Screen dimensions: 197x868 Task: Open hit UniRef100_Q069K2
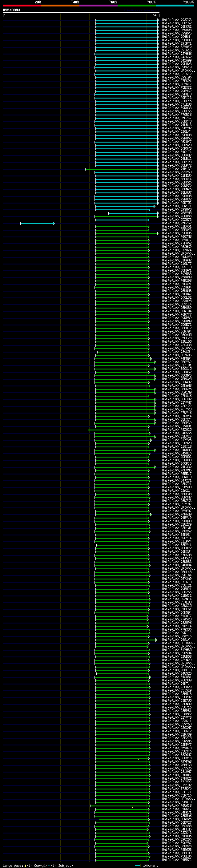click(176, 91)
